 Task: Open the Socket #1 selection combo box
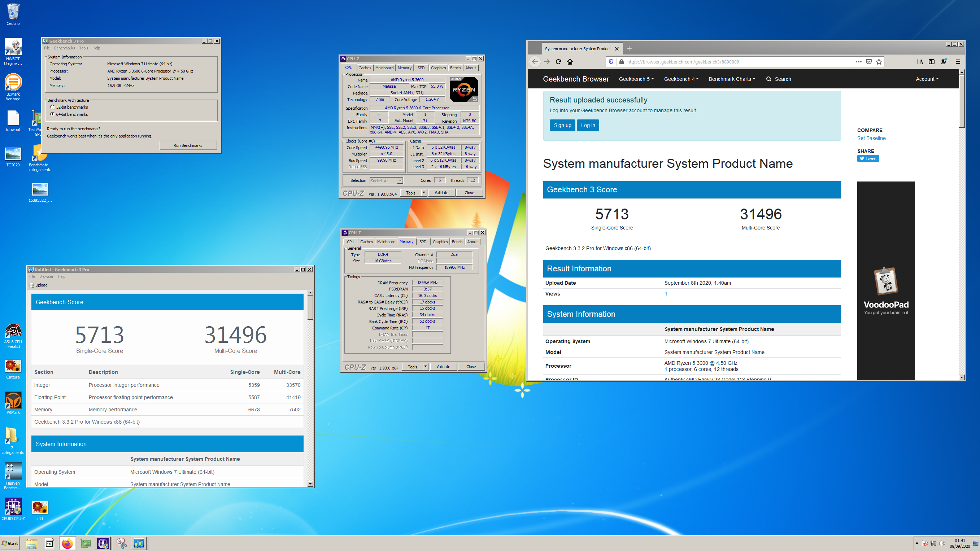[386, 181]
